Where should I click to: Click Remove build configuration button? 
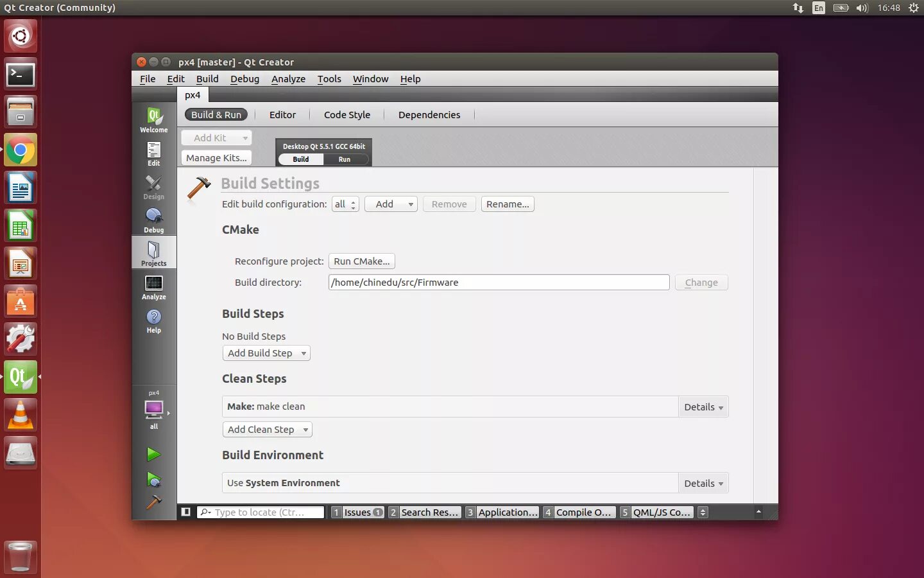[449, 204]
